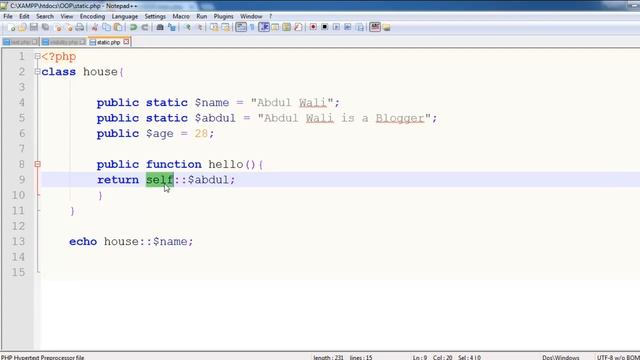Open Find with the binoculars icon
Viewport: 640px width, 360px height.
160,27
